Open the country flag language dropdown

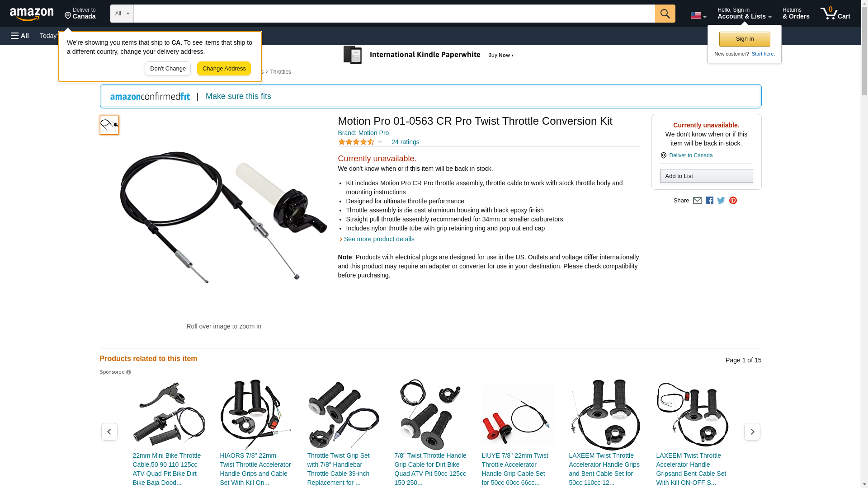(698, 16)
